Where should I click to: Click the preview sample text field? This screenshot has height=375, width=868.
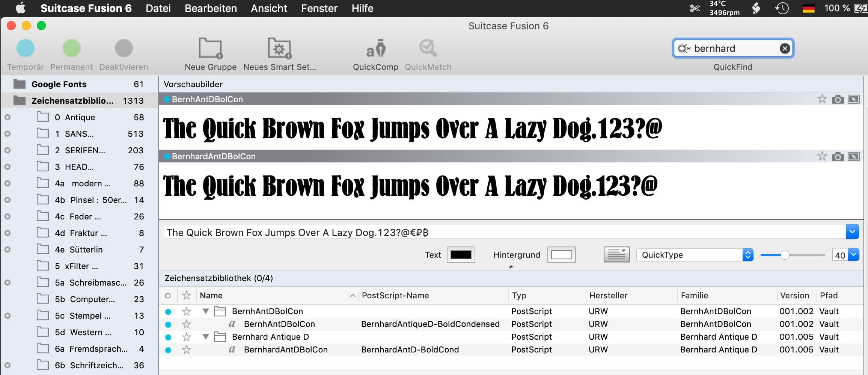pyautogui.click(x=505, y=232)
